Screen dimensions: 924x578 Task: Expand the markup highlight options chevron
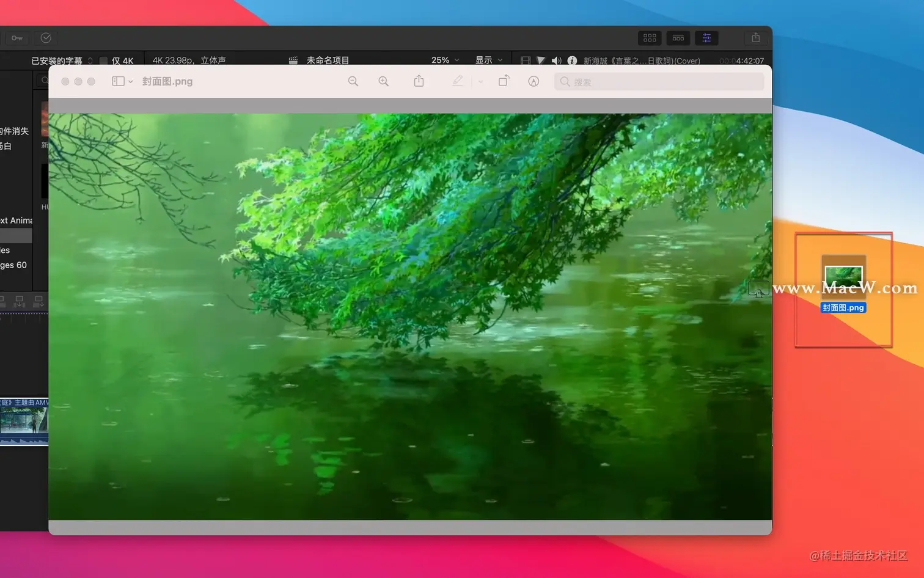coord(480,81)
